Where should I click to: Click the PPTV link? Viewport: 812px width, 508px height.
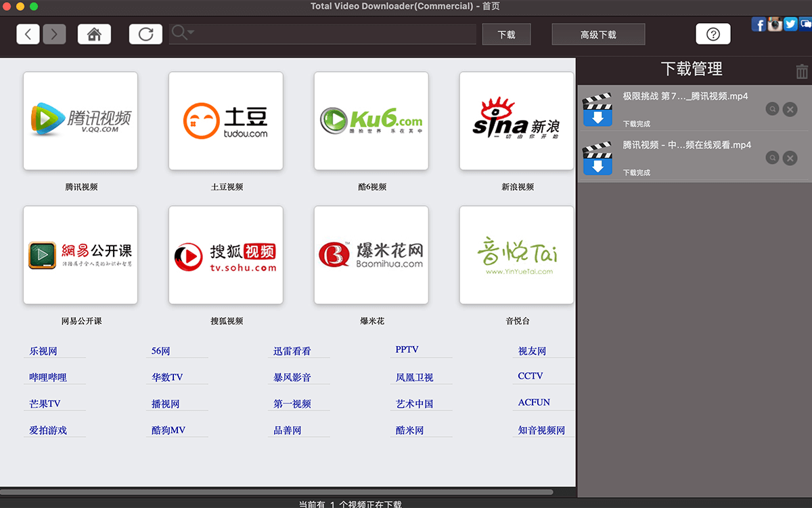[407, 350]
